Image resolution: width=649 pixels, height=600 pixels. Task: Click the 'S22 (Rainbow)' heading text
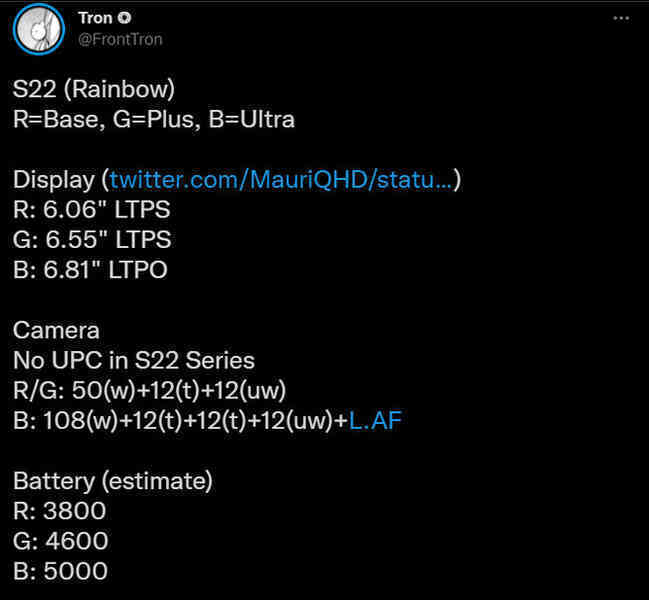pos(94,89)
